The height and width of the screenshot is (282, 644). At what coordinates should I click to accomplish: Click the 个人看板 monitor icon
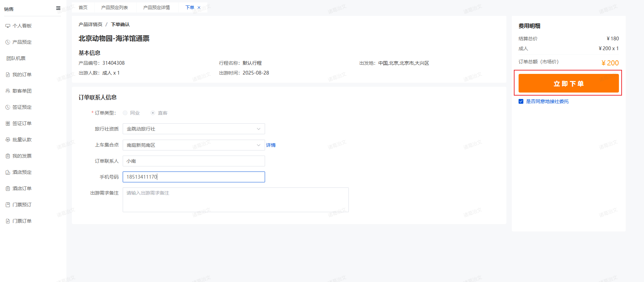pyautogui.click(x=8, y=26)
